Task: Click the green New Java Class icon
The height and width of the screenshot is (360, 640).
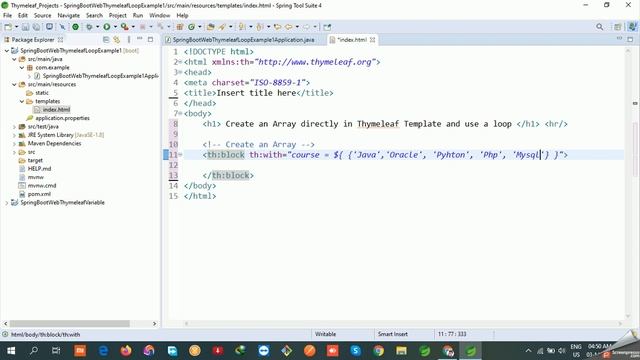Action: click(x=191, y=27)
